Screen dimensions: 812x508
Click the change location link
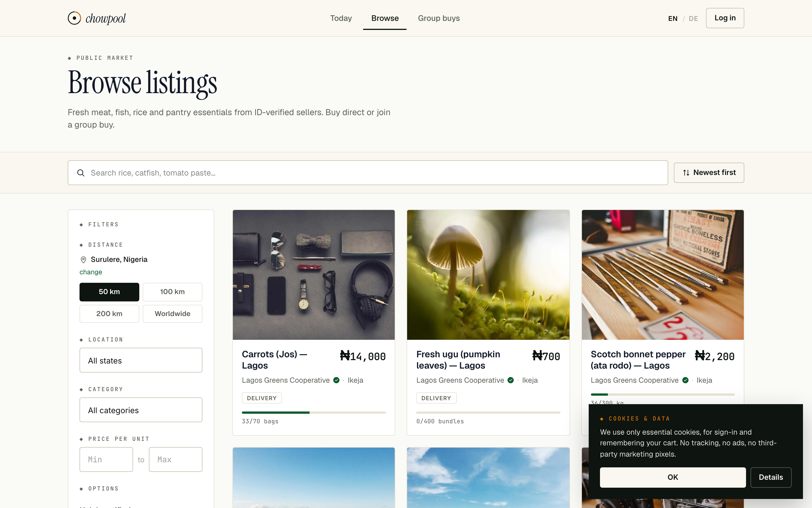click(91, 272)
